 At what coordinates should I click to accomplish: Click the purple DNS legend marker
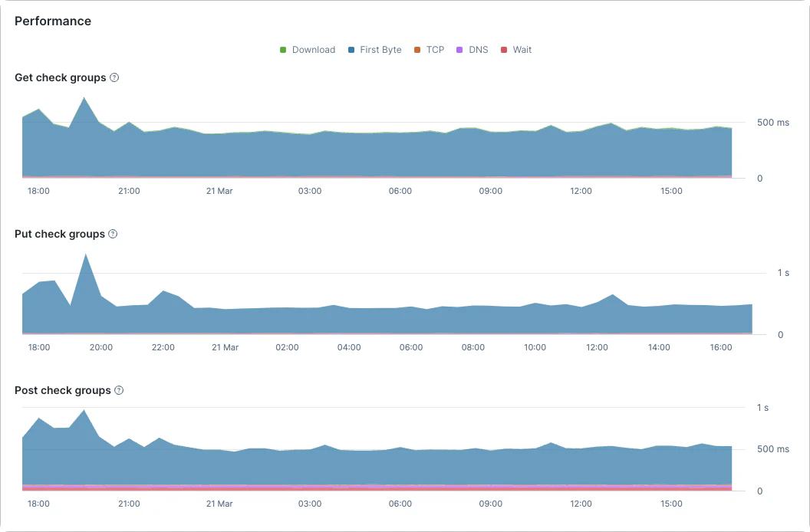point(461,49)
